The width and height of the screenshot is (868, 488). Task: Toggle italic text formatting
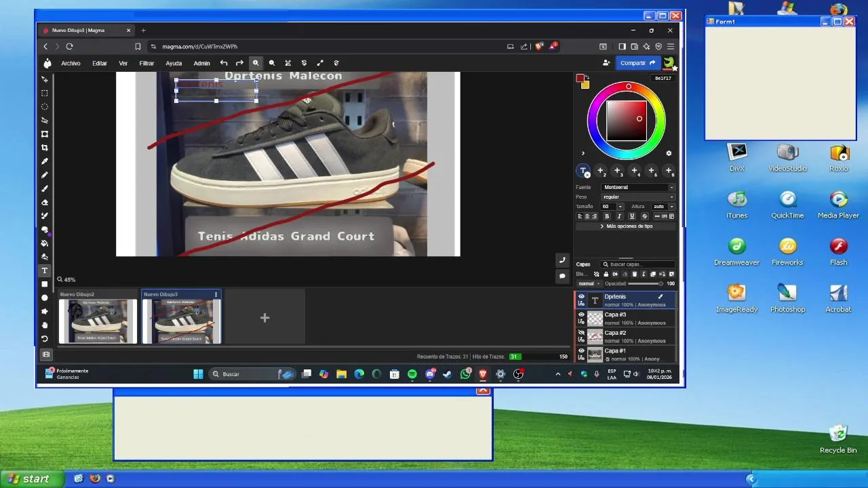pyautogui.click(x=619, y=216)
